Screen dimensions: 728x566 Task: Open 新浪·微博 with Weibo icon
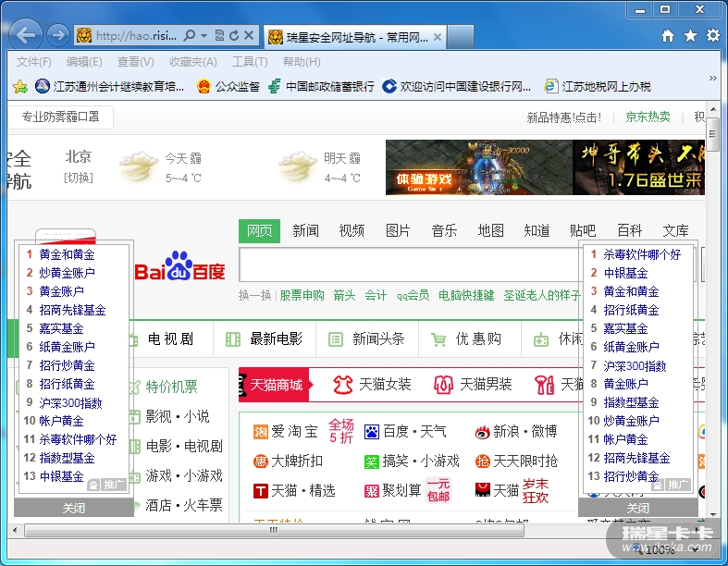[x=516, y=432]
